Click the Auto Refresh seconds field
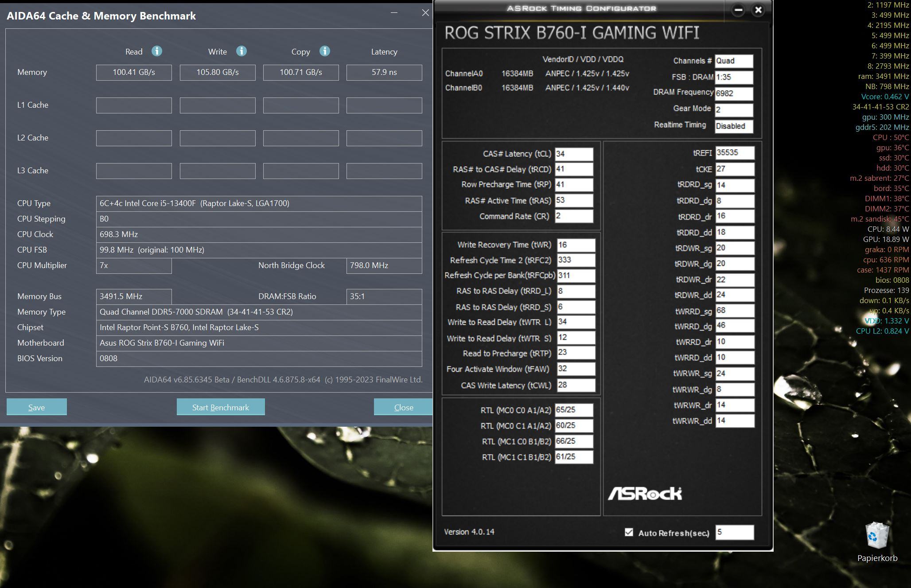 (734, 532)
